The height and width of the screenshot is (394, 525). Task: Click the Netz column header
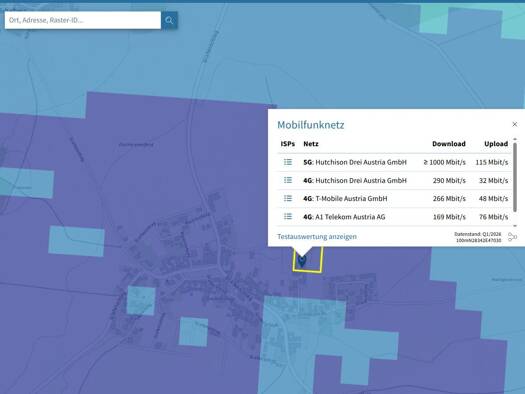coord(311,144)
